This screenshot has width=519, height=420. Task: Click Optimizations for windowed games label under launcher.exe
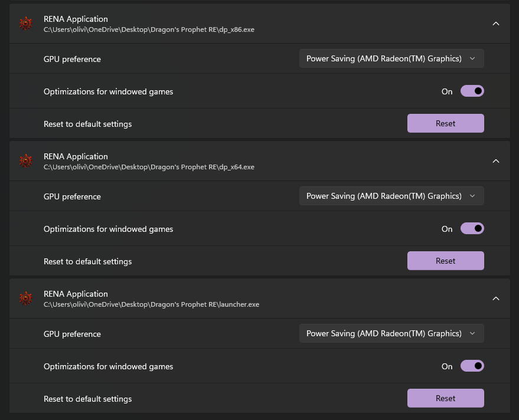coord(108,366)
